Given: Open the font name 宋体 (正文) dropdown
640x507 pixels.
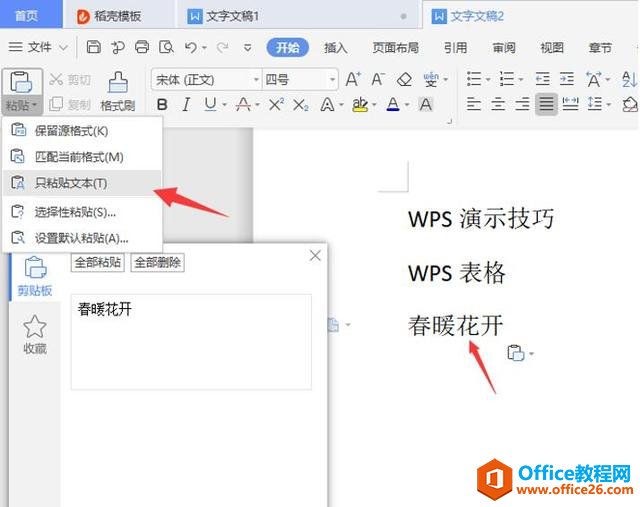Looking at the screenshot, I should [257, 79].
